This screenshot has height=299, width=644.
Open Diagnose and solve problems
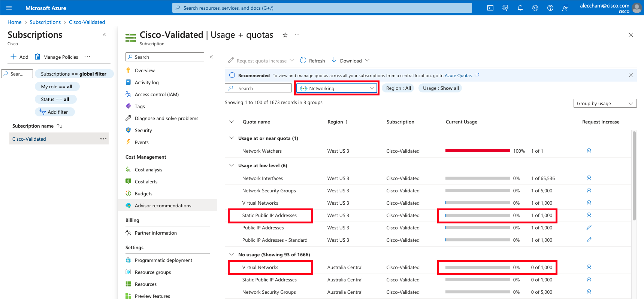coord(166,118)
